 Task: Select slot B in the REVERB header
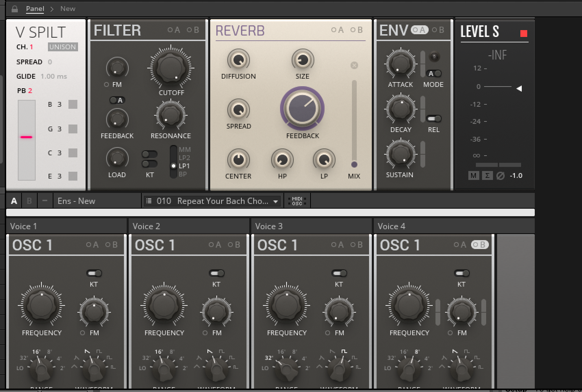pyautogui.click(x=357, y=30)
